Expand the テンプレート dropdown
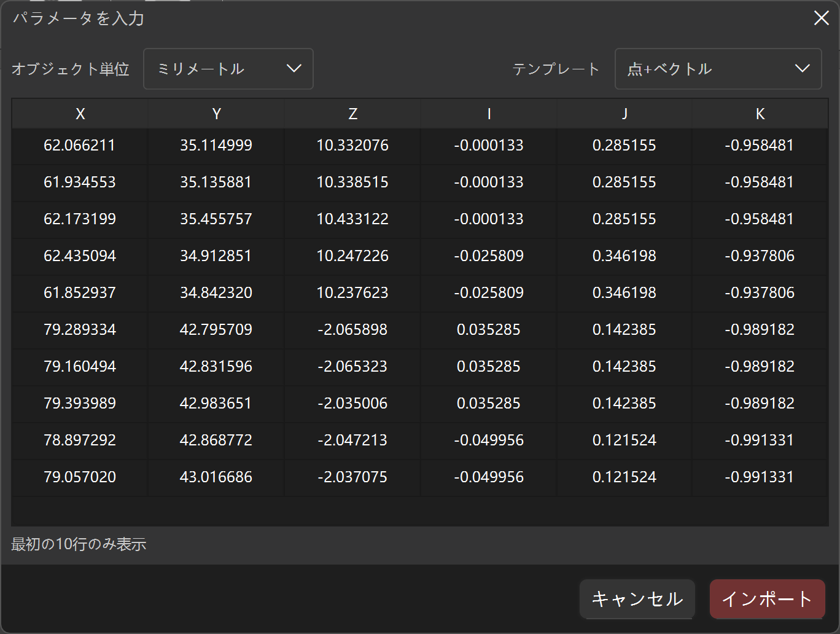 [718, 69]
